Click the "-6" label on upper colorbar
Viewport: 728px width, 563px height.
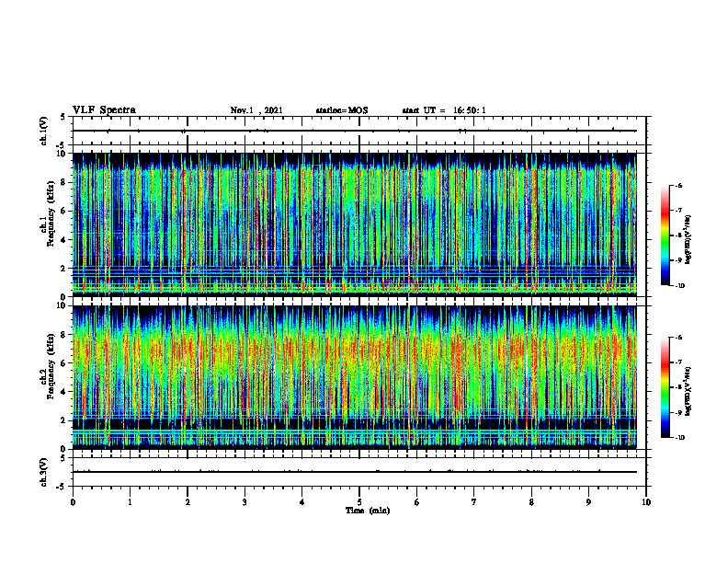(678, 185)
